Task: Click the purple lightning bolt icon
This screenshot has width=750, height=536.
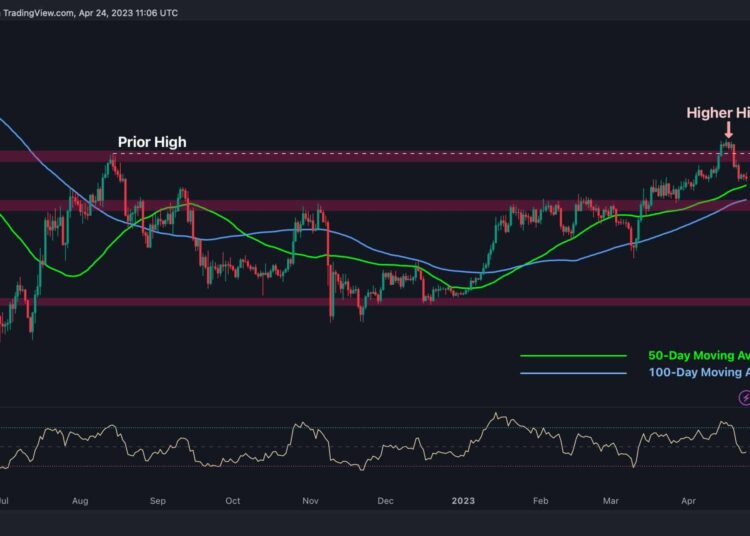Action: (745, 397)
